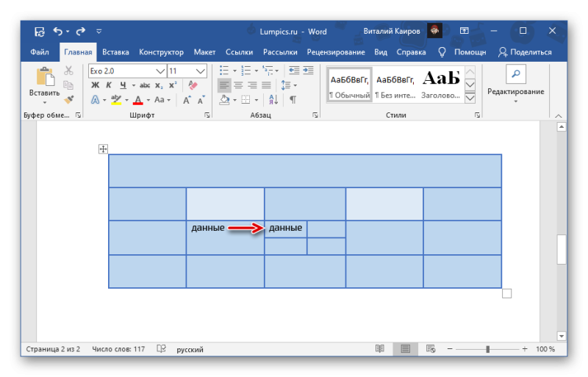Click zoom level 100 %

[545, 349]
